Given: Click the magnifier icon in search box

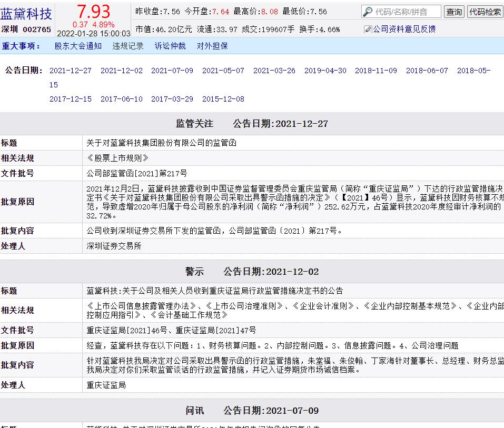Looking at the screenshot, I should [368, 12].
